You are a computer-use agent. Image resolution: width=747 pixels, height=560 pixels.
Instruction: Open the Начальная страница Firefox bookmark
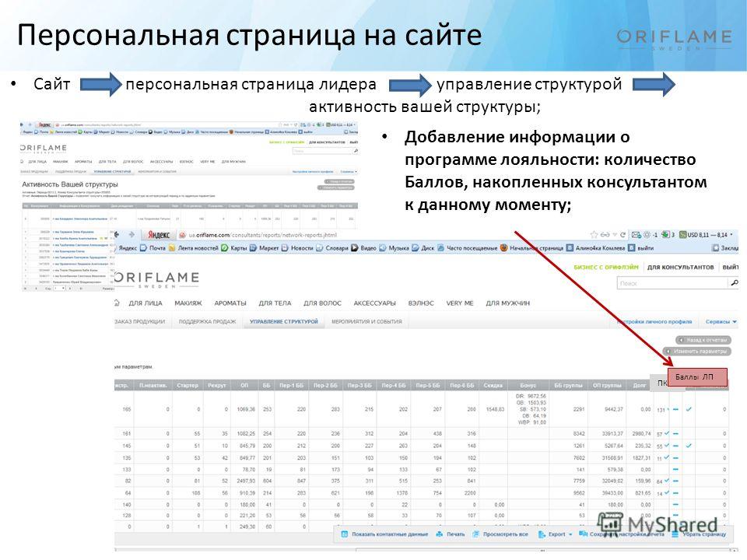531,248
